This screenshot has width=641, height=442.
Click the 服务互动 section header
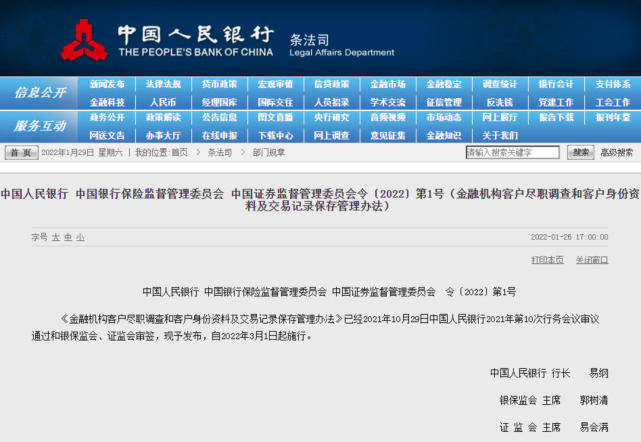click(40, 126)
